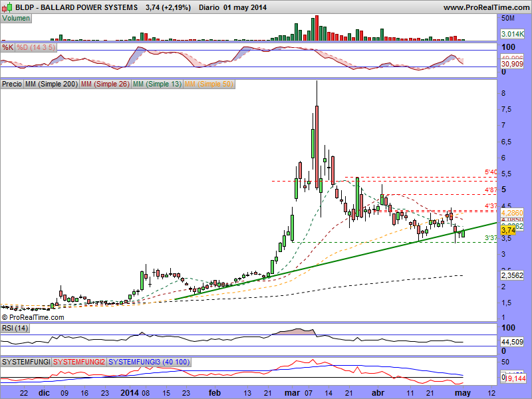Click the feb month label on time axis
The height and width of the screenshot is (399, 532).
pos(214,393)
